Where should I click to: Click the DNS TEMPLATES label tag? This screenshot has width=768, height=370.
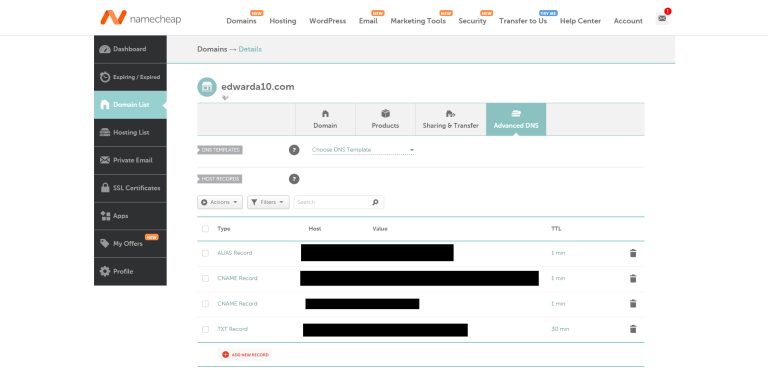(x=220, y=150)
